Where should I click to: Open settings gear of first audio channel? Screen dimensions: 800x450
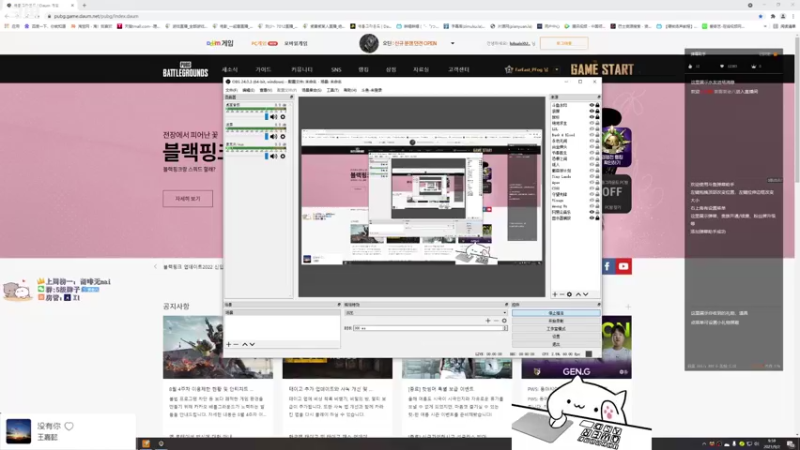[x=283, y=117]
